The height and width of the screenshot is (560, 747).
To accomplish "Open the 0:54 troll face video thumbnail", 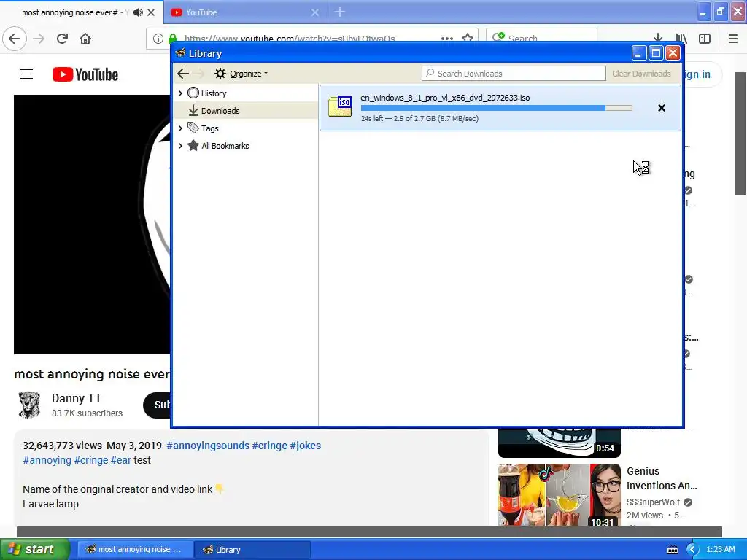I will tap(560, 443).
